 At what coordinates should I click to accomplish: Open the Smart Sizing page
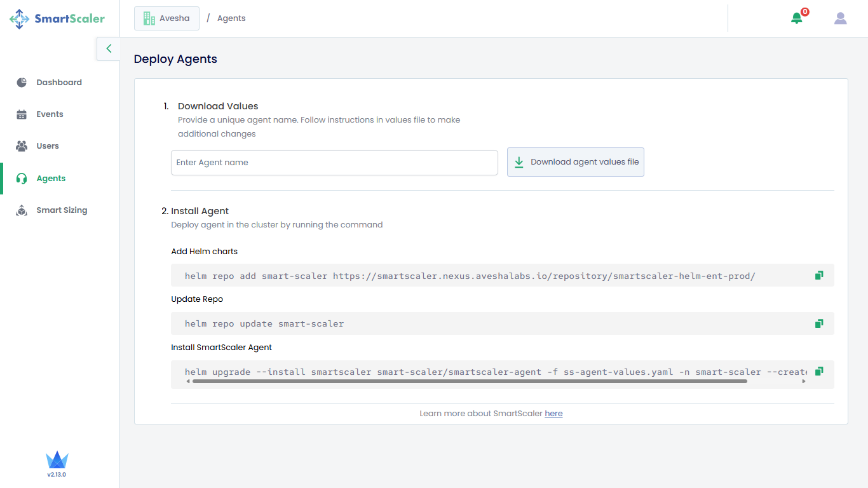tap(62, 210)
